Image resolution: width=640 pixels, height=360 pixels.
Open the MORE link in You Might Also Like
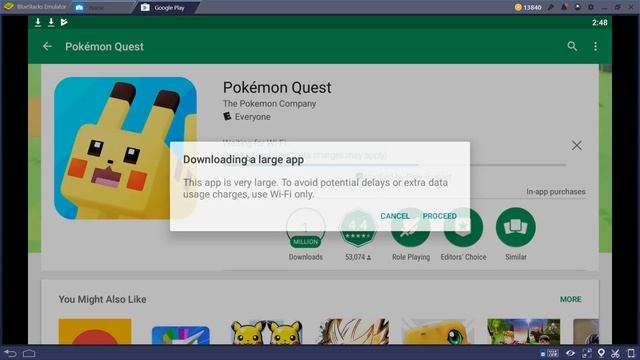tap(571, 299)
